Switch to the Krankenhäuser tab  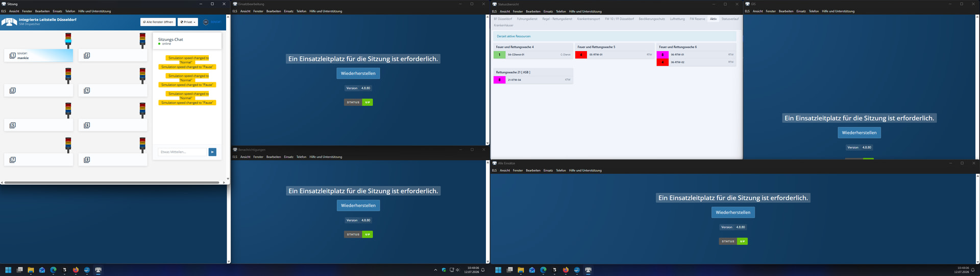[x=504, y=25]
